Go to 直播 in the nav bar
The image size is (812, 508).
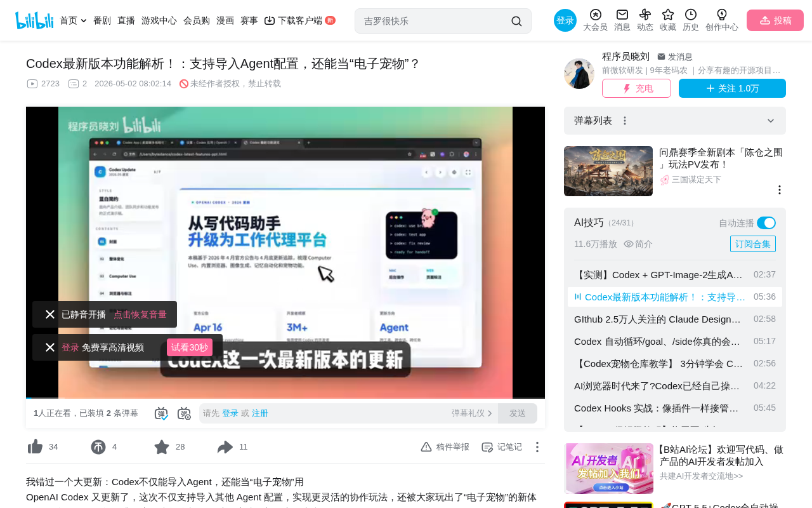point(126,20)
